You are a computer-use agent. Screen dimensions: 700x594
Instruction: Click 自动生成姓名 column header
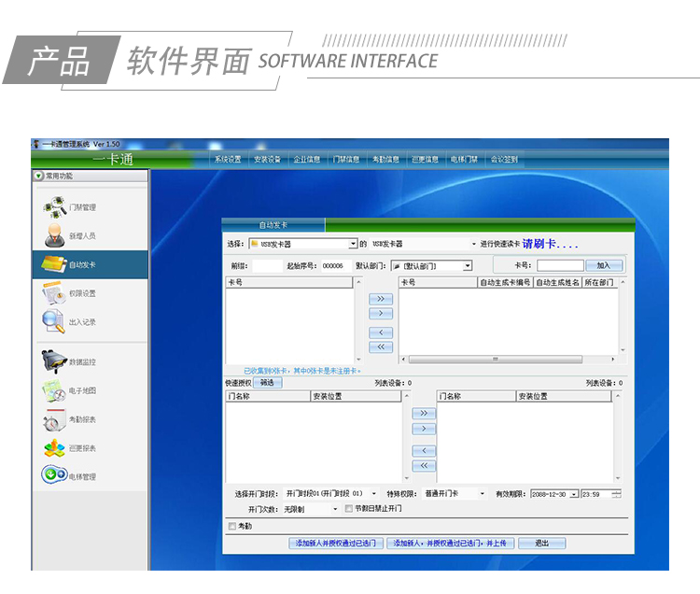[x=557, y=282]
